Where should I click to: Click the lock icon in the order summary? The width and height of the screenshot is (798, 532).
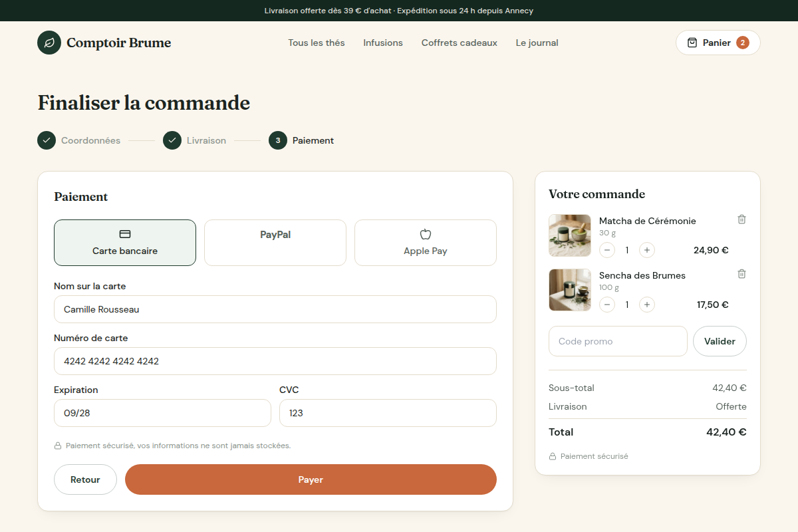pos(553,456)
